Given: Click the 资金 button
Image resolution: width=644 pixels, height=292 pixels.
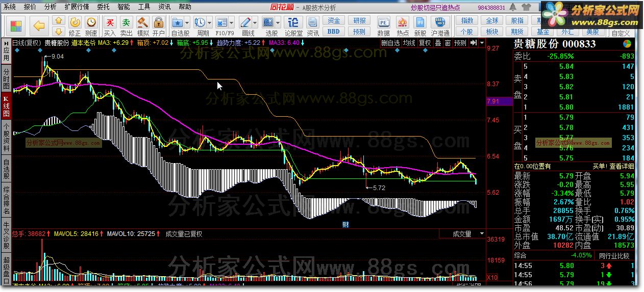Looking at the screenshot, I should 334,21.
